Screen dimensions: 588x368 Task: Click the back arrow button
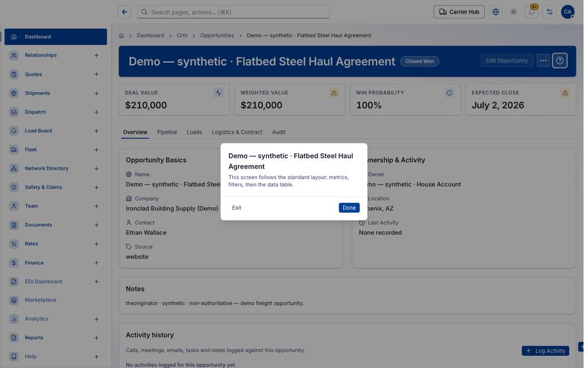coord(124,12)
